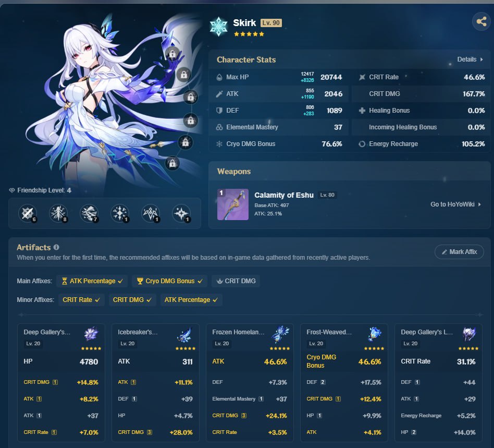Open the first passive talent icon
This screenshot has width=494, height=448.
(120, 213)
